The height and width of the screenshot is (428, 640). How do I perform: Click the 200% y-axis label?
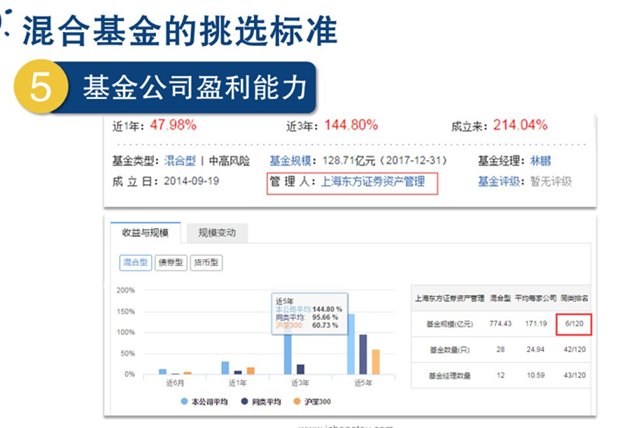[x=125, y=290]
